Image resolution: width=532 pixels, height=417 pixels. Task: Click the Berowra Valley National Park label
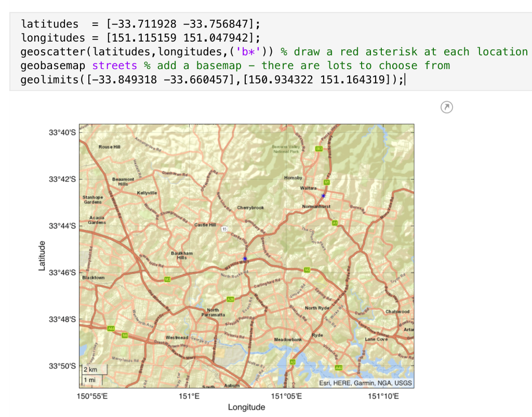click(286, 149)
